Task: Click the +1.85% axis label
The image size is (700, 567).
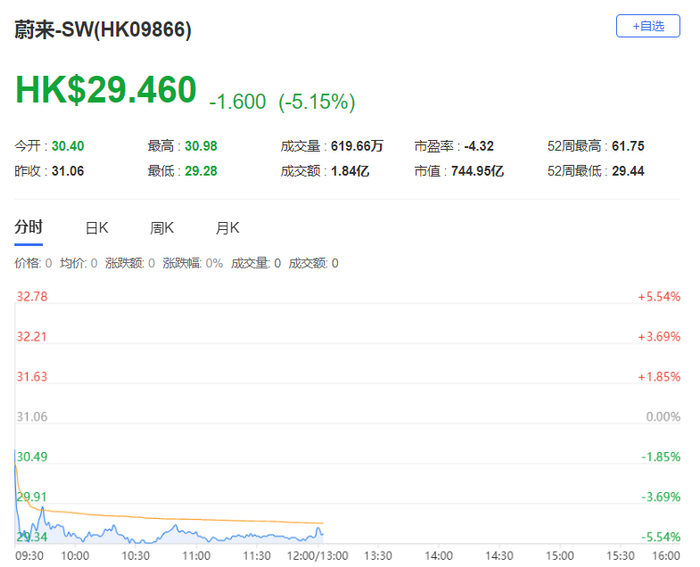Action: [659, 377]
